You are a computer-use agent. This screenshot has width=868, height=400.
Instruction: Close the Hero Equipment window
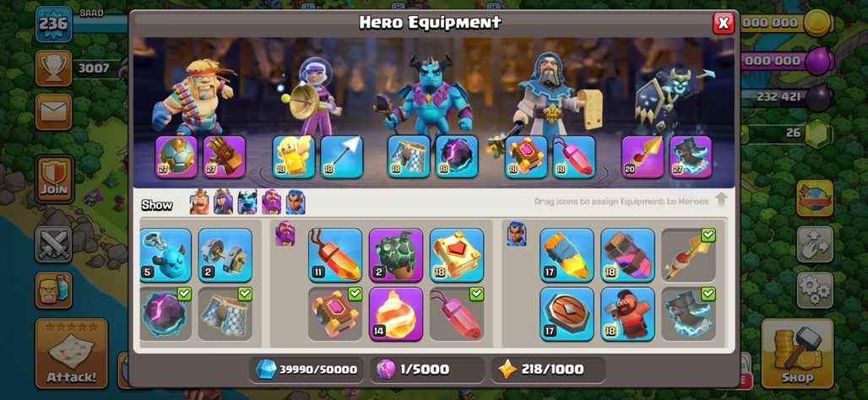point(723,23)
